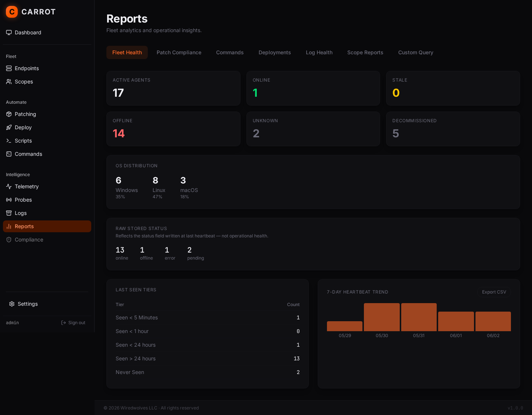Click the 'Seen > 24 hours' tier row
Screen dimensions: 532x415
coord(208,359)
